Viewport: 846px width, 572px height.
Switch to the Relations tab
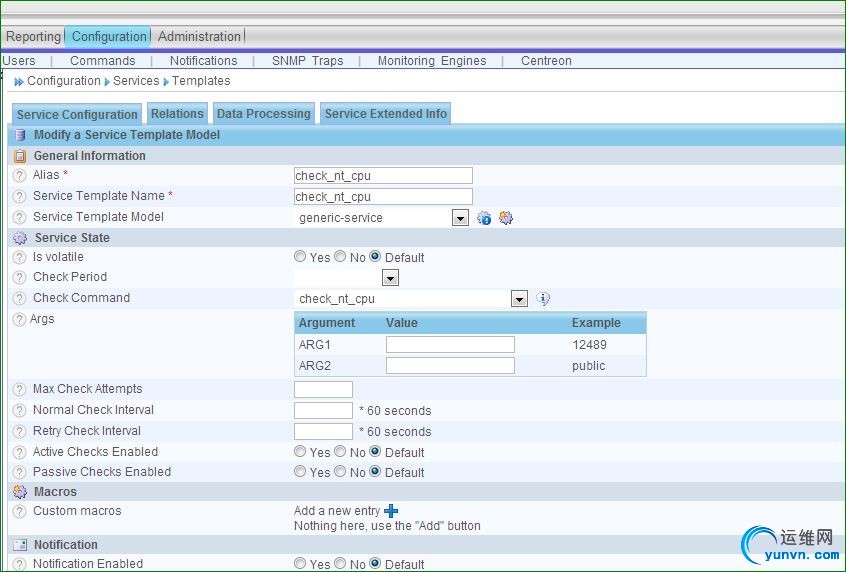(177, 114)
